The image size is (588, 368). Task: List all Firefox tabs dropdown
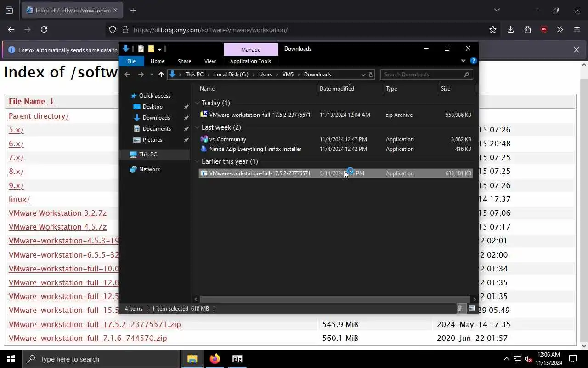tap(497, 10)
